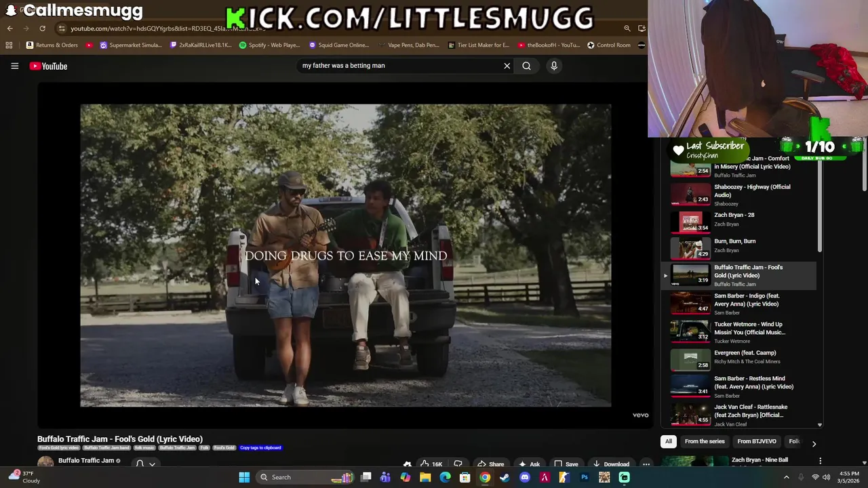The height and width of the screenshot is (488, 868).
Task: Expand subscription options chevron
Action: point(153,464)
